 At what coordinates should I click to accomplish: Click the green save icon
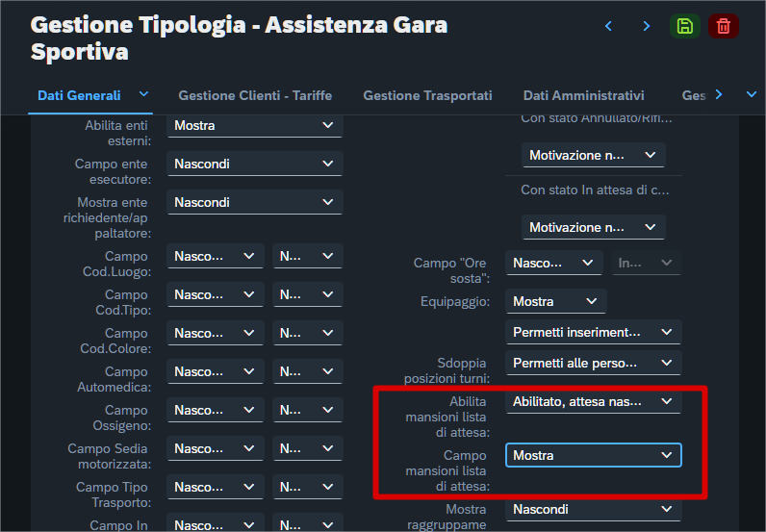coord(684,26)
